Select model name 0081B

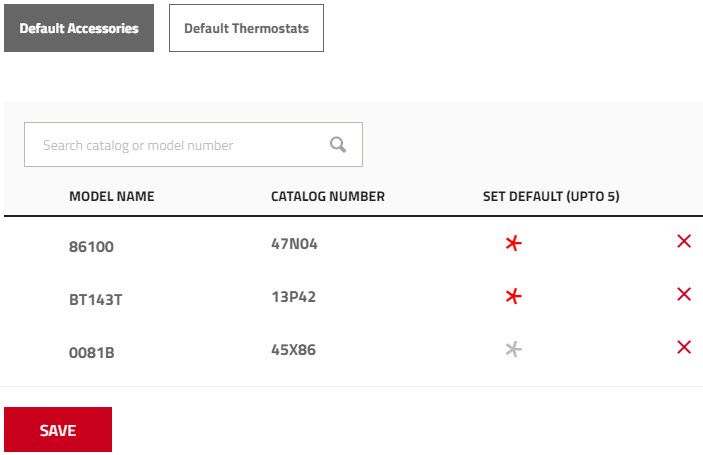[91, 353]
